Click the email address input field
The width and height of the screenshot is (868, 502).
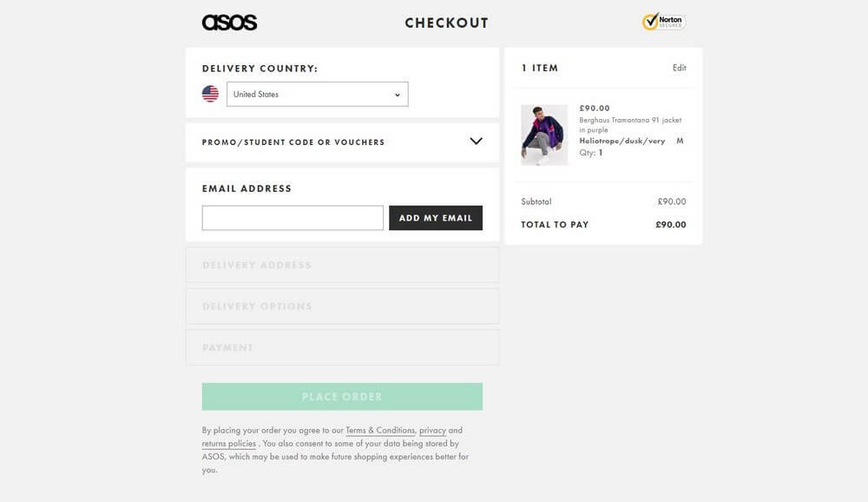click(x=292, y=218)
